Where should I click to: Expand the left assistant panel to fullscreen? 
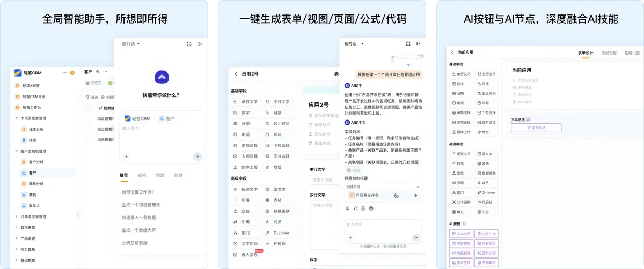coord(189,44)
